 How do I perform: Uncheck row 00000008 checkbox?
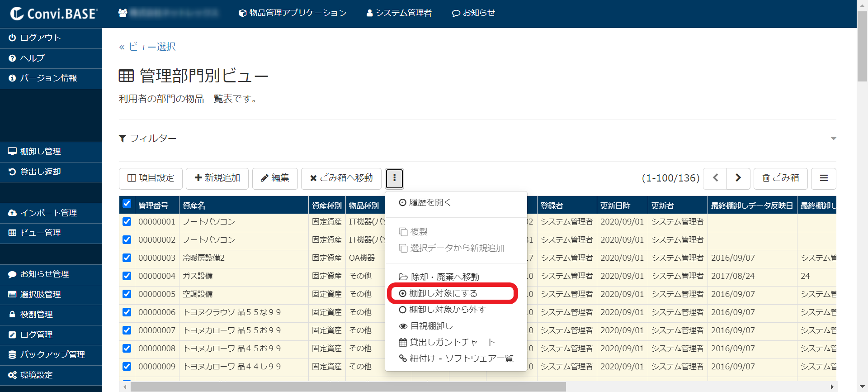(x=127, y=349)
